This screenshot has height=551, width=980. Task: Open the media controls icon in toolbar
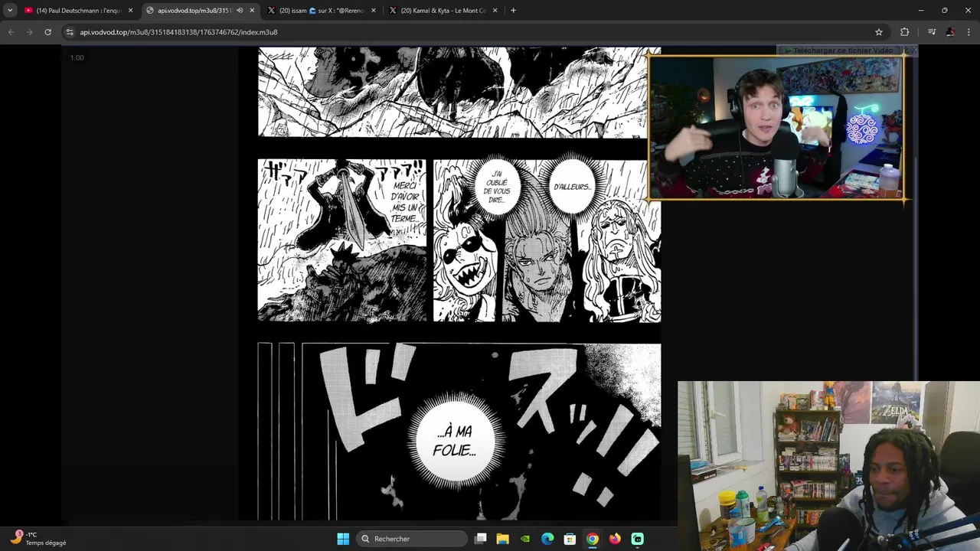(x=932, y=32)
